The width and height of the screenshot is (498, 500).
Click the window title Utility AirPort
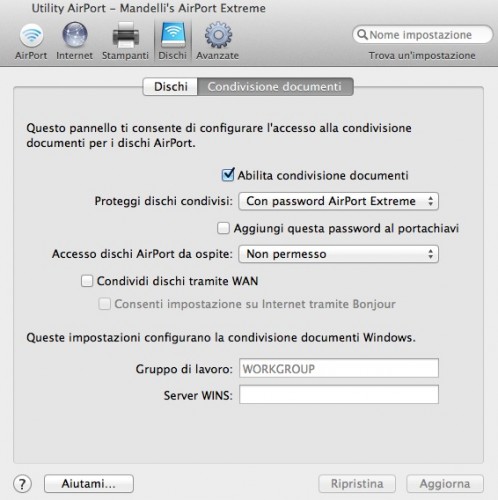(149, 8)
